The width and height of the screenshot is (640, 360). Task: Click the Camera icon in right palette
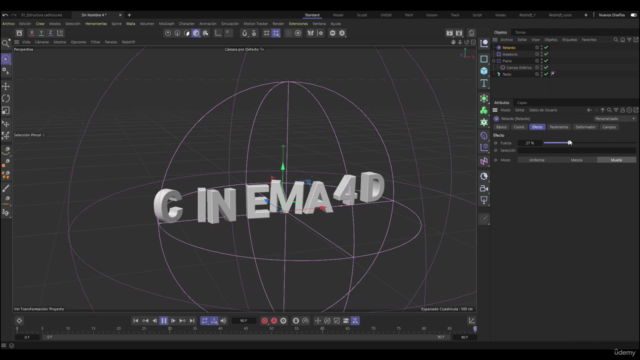pyautogui.click(x=484, y=189)
